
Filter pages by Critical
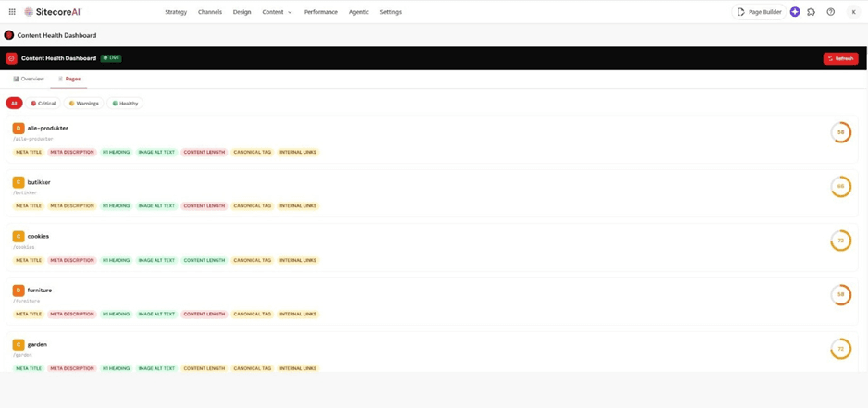pyautogui.click(x=43, y=103)
